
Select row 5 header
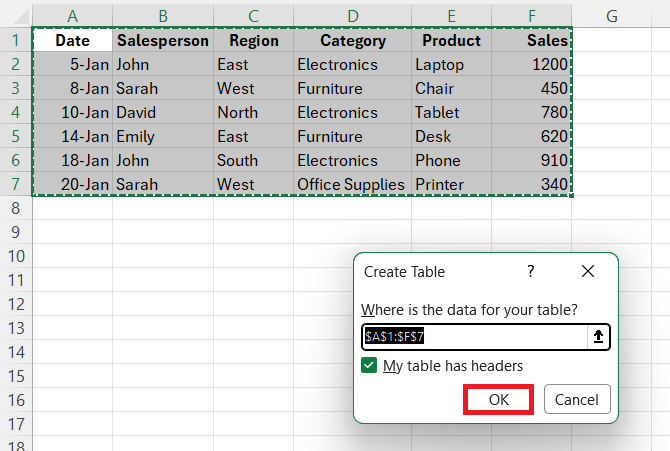click(x=16, y=136)
